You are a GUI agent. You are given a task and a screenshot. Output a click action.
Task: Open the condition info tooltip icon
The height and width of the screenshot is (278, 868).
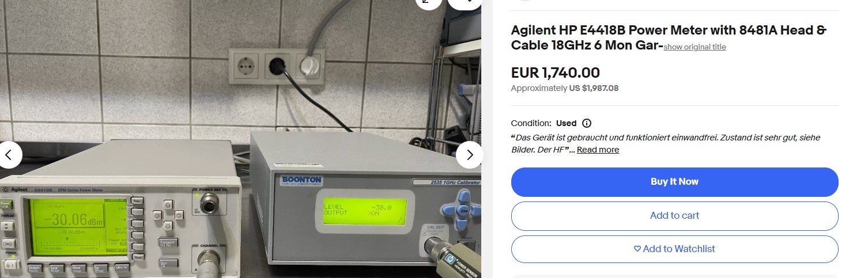pos(587,123)
